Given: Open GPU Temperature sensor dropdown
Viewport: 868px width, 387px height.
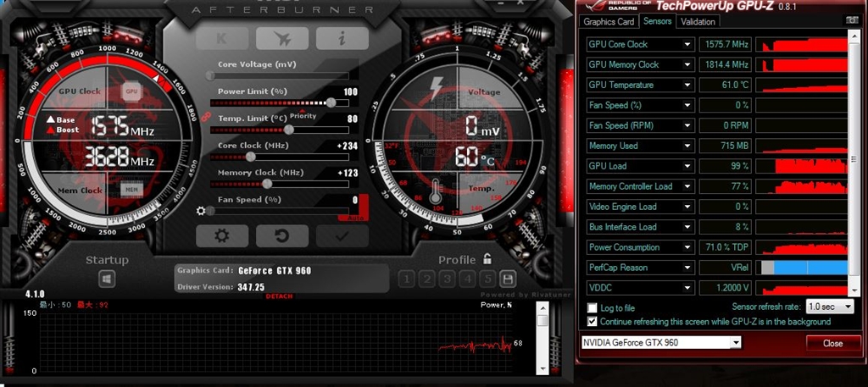Looking at the screenshot, I should click(x=687, y=86).
